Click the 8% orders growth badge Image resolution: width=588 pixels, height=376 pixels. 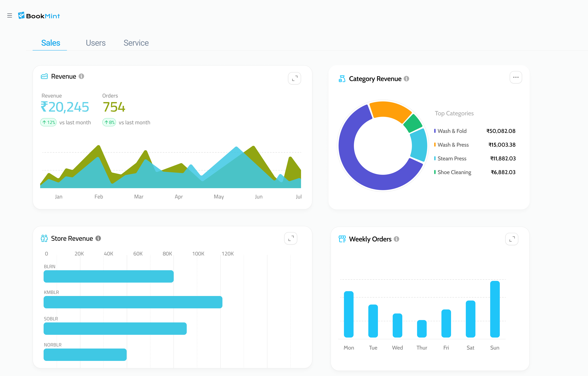click(109, 122)
